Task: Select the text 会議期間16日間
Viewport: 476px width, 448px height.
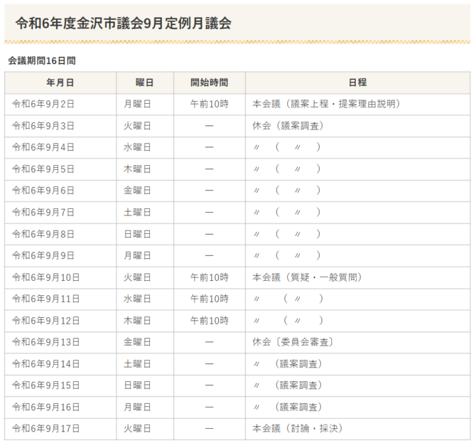Action: click(42, 60)
